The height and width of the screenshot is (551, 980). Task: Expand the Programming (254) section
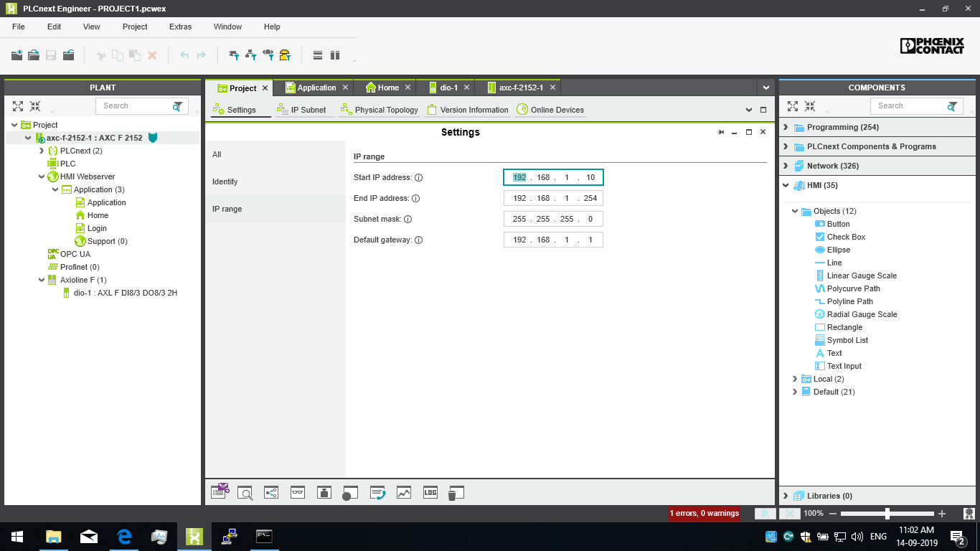coord(786,127)
